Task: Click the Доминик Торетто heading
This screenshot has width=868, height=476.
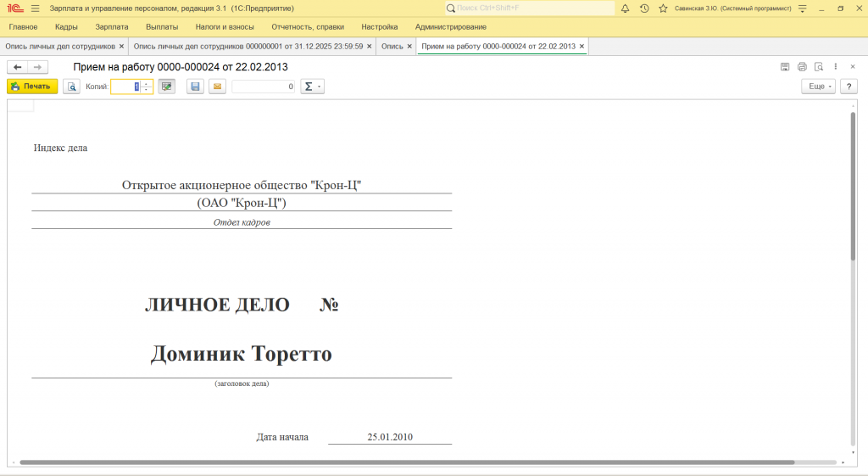Action: (242, 354)
